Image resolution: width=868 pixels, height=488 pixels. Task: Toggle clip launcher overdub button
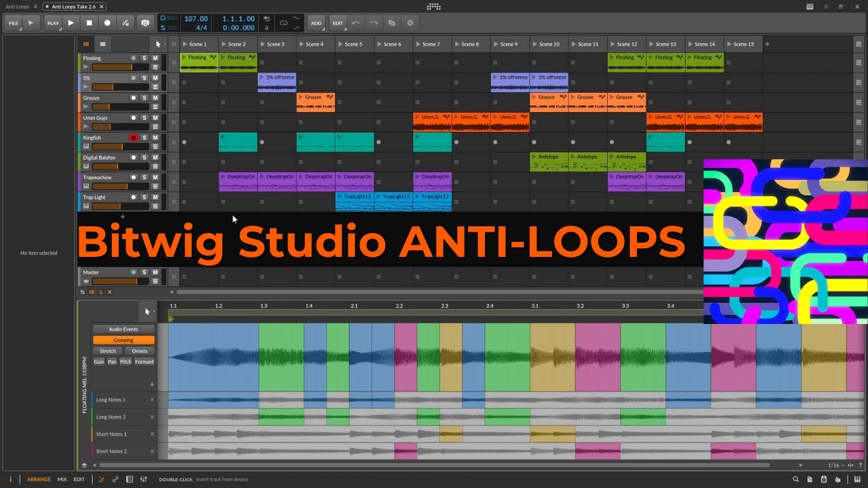coord(145,23)
